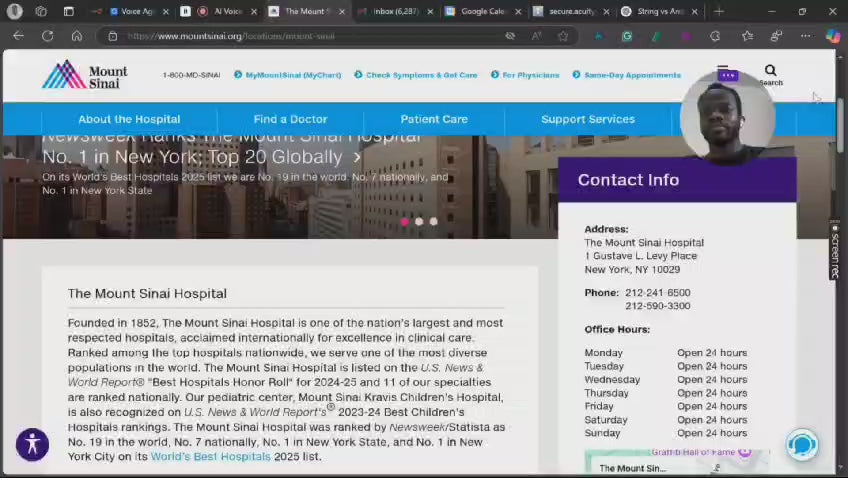Viewport: 848px width, 478px height.
Task: Open the chat assistant bubble icon
Action: click(x=802, y=444)
